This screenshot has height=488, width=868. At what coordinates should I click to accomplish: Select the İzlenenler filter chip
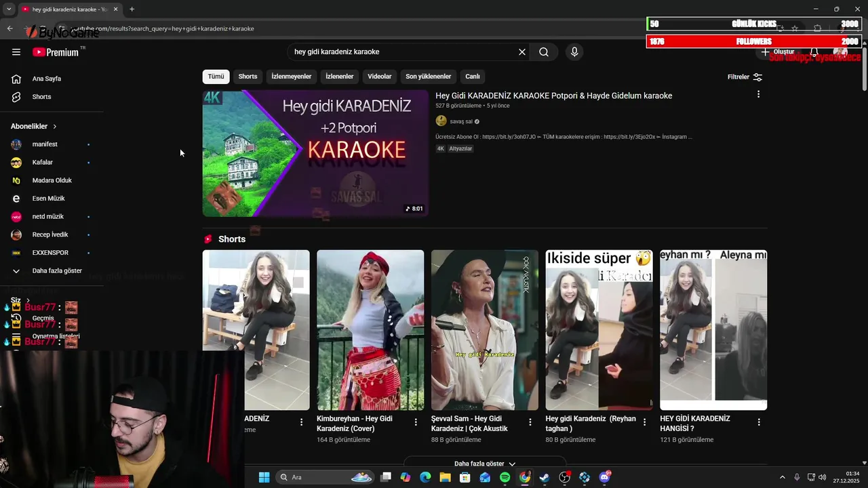[x=339, y=77]
